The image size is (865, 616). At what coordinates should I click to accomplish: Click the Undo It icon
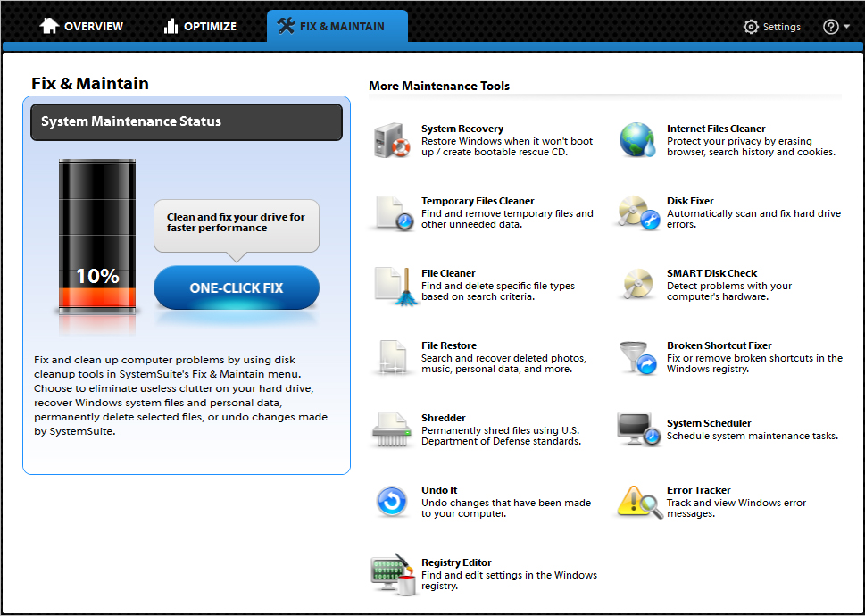392,502
